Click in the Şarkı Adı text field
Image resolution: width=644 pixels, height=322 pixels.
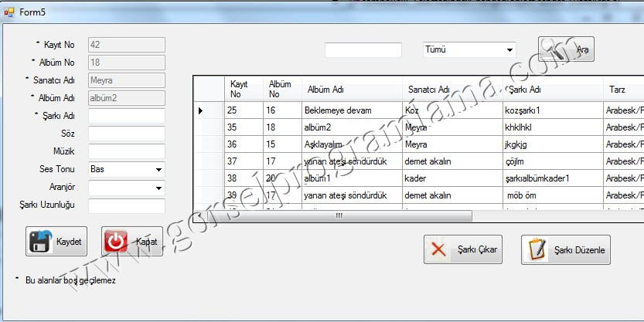tap(127, 116)
